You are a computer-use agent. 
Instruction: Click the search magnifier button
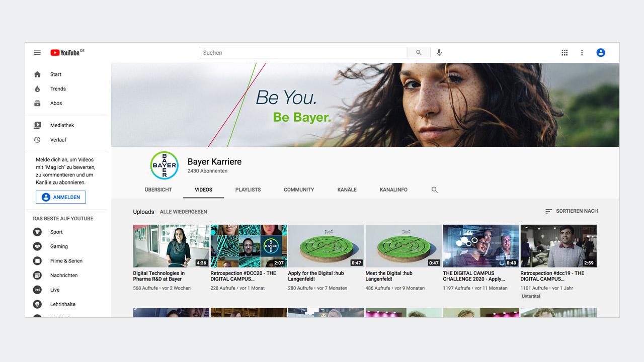click(x=419, y=53)
